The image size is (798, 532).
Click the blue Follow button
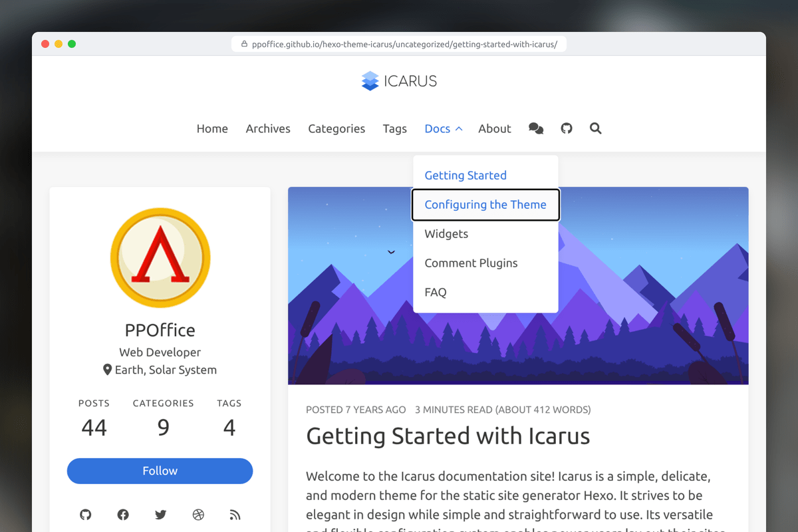(160, 471)
